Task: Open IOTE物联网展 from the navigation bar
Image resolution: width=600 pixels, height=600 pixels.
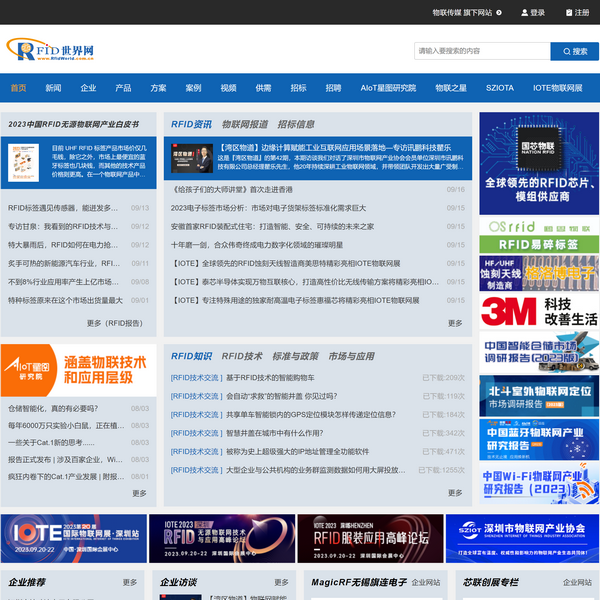Action: pos(557,88)
